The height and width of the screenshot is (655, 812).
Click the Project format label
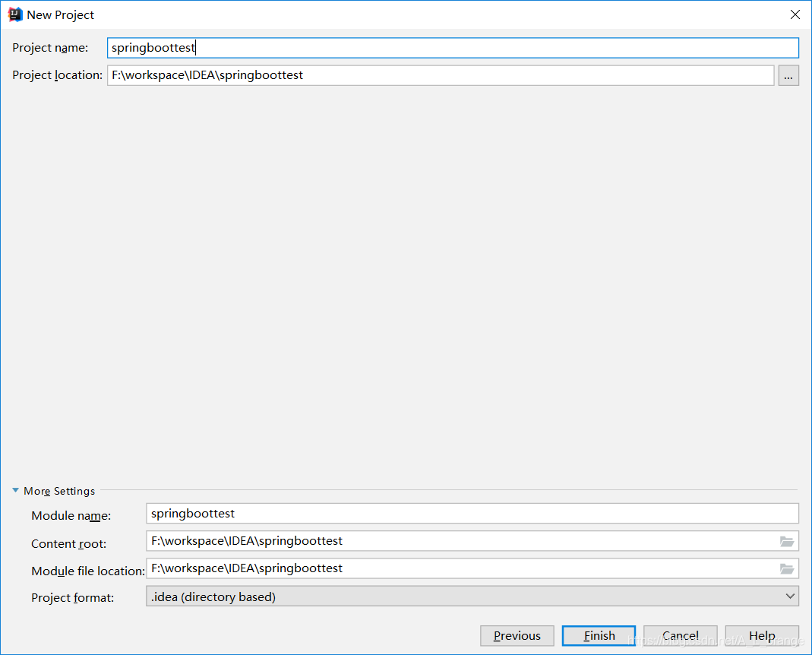(72, 597)
